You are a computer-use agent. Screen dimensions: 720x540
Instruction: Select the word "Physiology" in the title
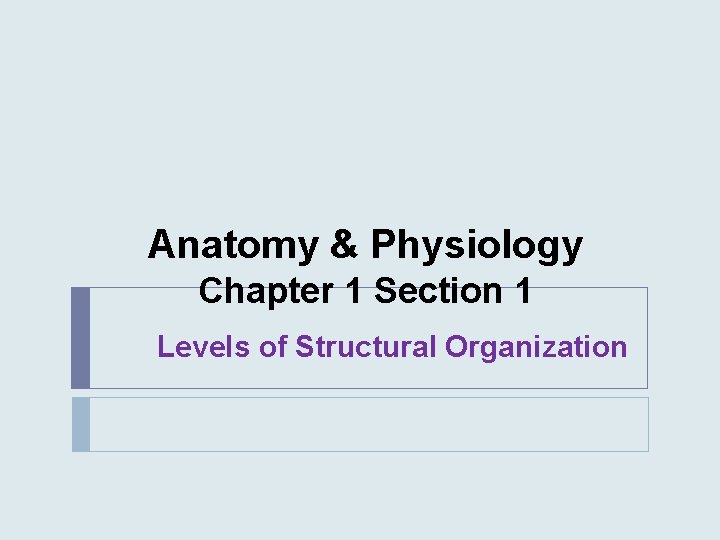(477, 246)
